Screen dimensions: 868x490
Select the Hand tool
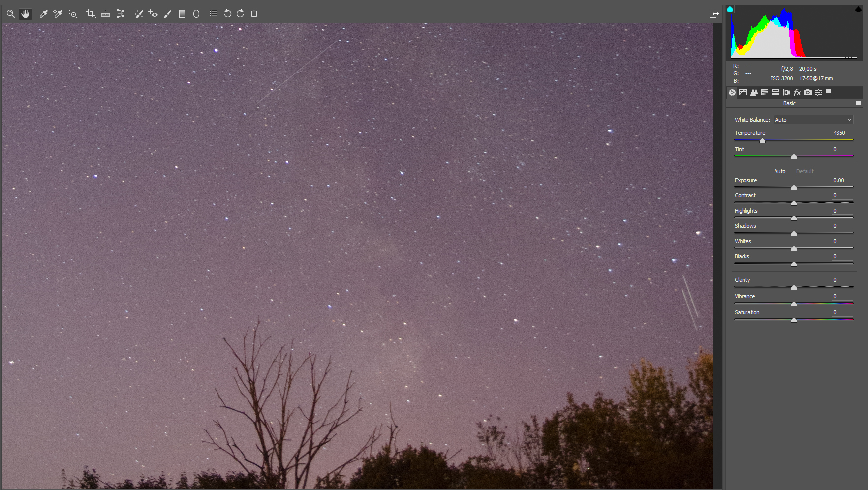(25, 14)
